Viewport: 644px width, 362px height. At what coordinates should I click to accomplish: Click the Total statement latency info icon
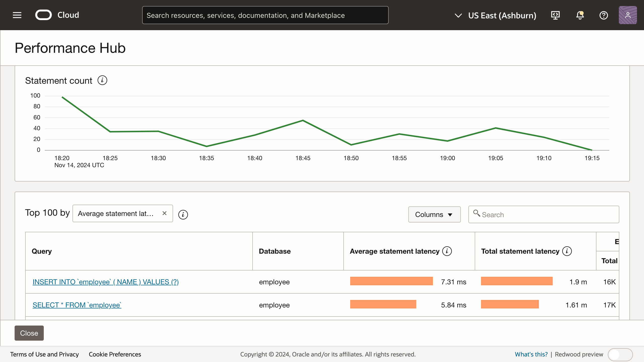(x=567, y=251)
